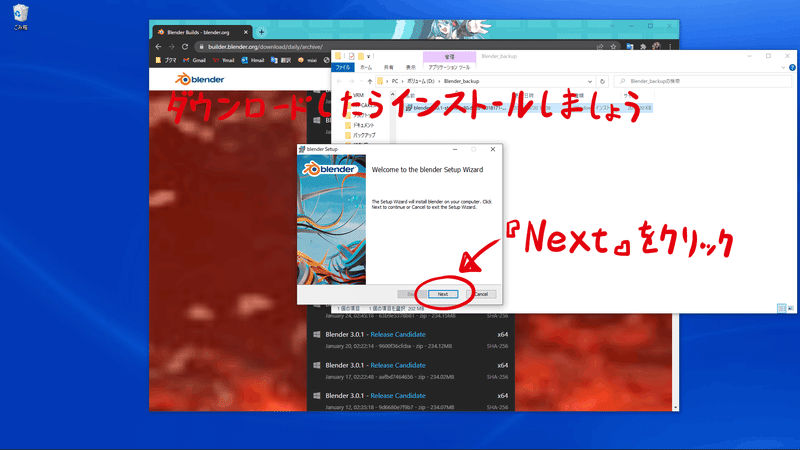Go up one folder level in Explorer
800x450 pixels.
coord(370,81)
